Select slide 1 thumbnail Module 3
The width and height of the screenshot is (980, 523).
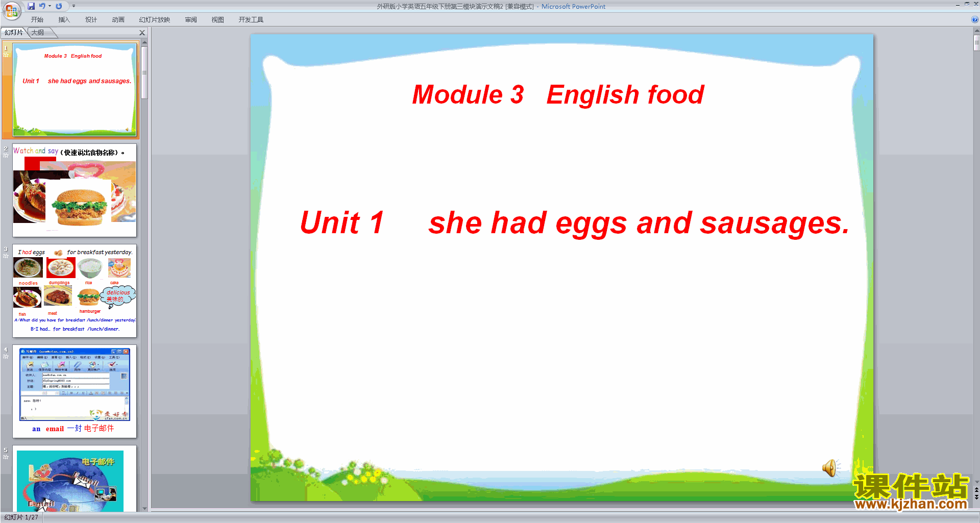click(x=75, y=90)
